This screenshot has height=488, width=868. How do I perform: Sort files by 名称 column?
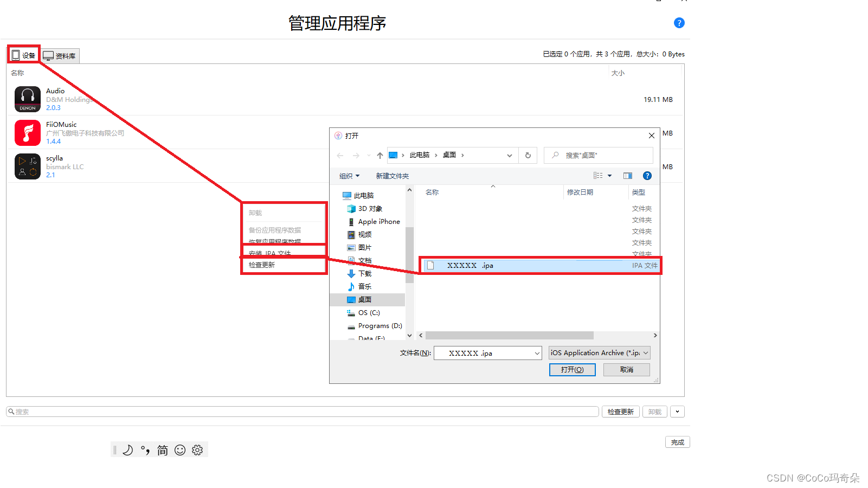point(432,192)
